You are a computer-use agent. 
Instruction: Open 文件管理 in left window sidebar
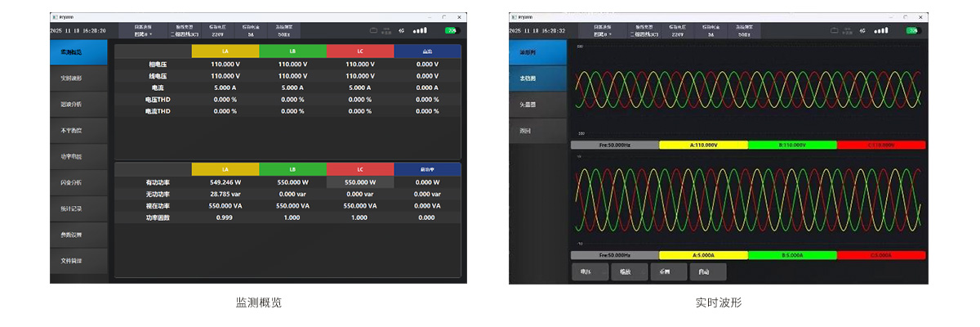(x=78, y=261)
